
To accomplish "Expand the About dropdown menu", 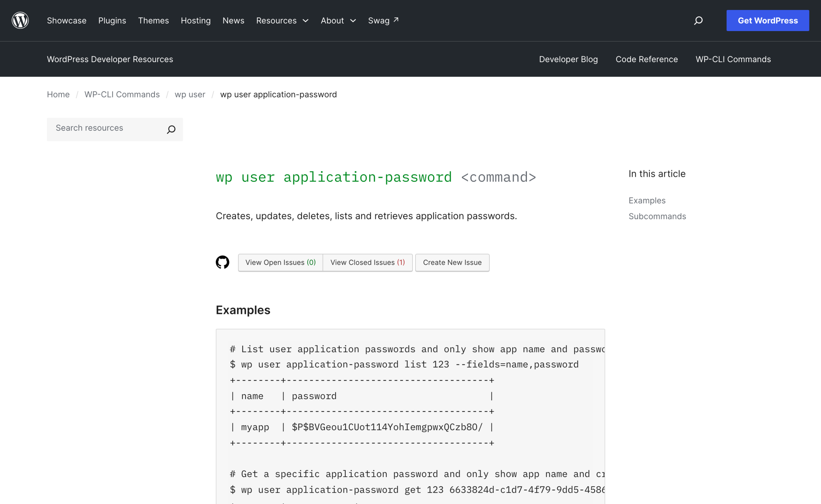I will [x=338, y=21].
